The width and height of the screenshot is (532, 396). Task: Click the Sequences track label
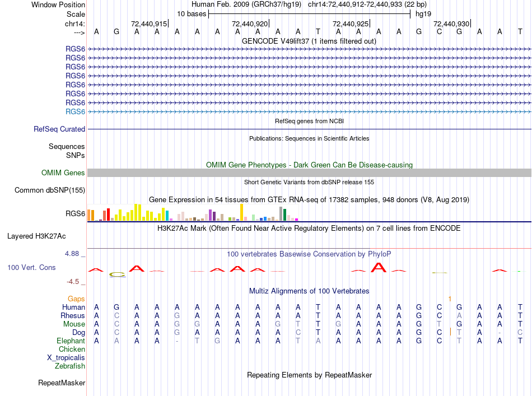pyautogui.click(x=67, y=146)
